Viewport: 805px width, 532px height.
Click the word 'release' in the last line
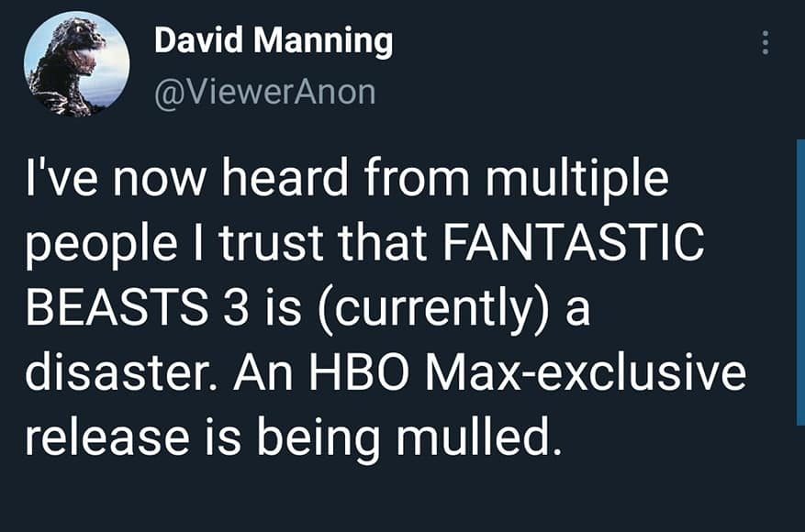coord(107,438)
